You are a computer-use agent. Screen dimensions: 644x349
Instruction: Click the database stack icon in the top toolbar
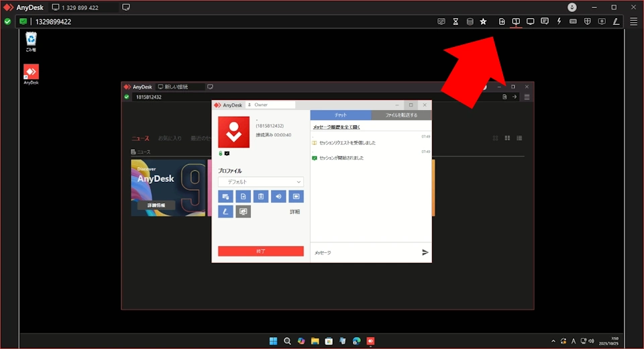click(x=470, y=21)
